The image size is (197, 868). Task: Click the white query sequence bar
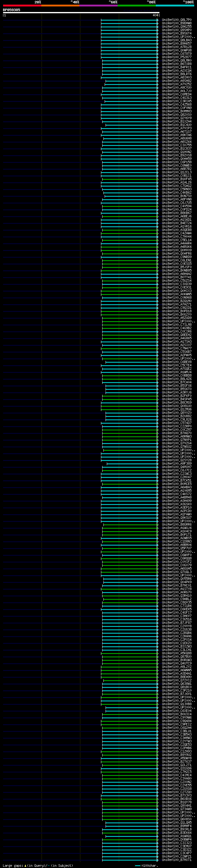(x=81, y=12)
